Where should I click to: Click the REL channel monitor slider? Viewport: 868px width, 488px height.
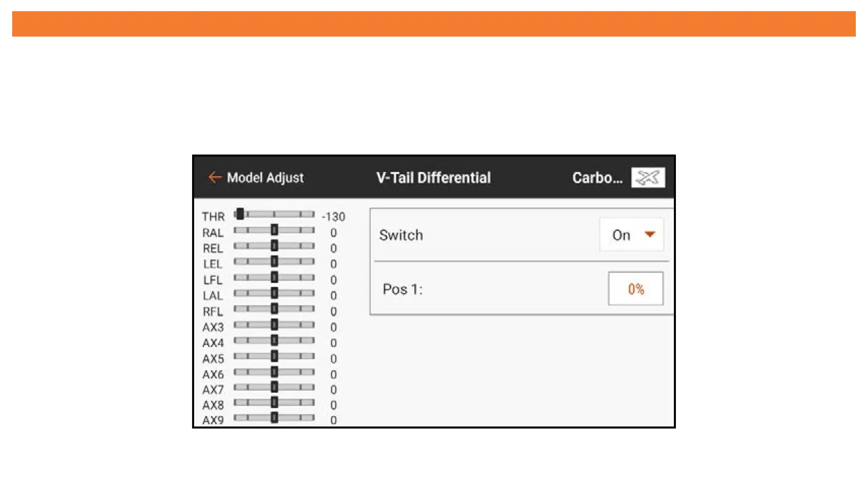pyautogui.click(x=274, y=246)
